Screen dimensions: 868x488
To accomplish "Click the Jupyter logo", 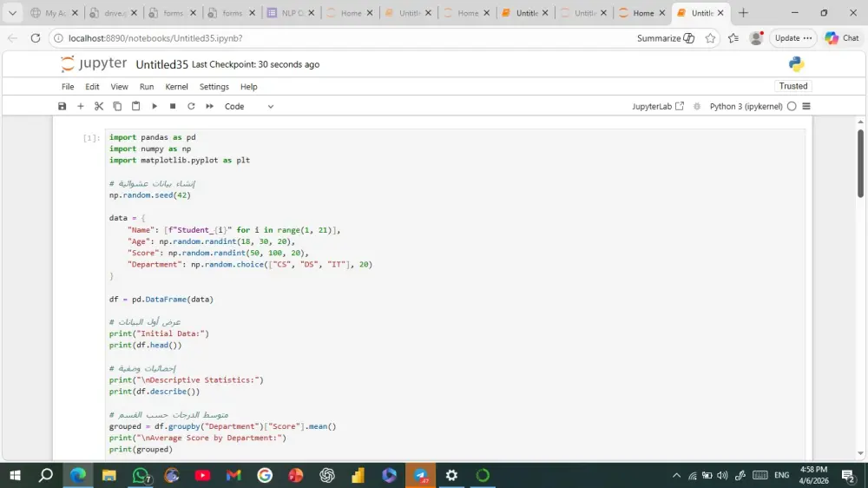I will (94, 63).
